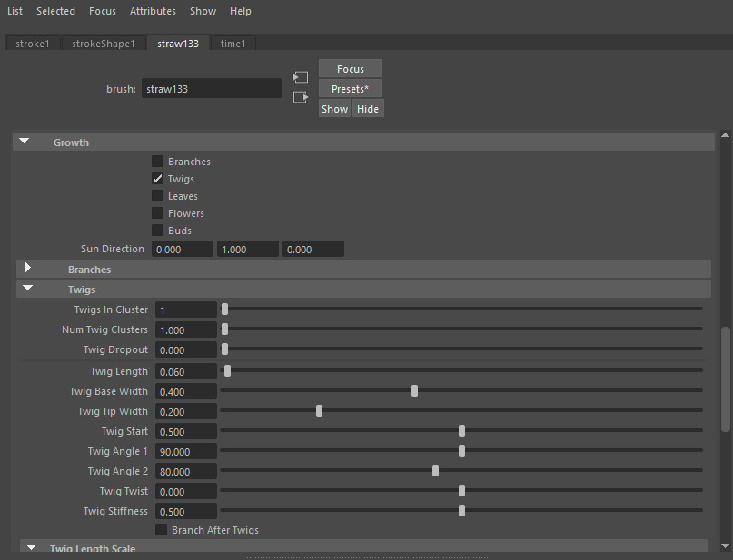Click the Twig Twist slider handle
The width and height of the screenshot is (733, 560).
coord(461,490)
